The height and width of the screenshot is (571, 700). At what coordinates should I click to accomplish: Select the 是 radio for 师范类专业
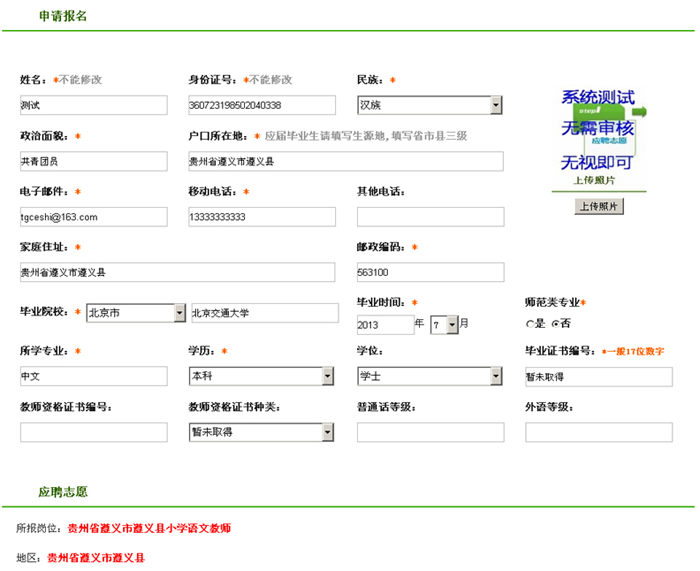coord(530,324)
